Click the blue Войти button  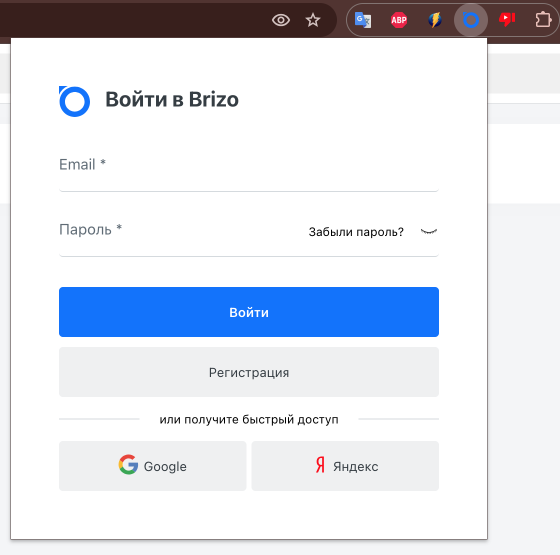[249, 312]
